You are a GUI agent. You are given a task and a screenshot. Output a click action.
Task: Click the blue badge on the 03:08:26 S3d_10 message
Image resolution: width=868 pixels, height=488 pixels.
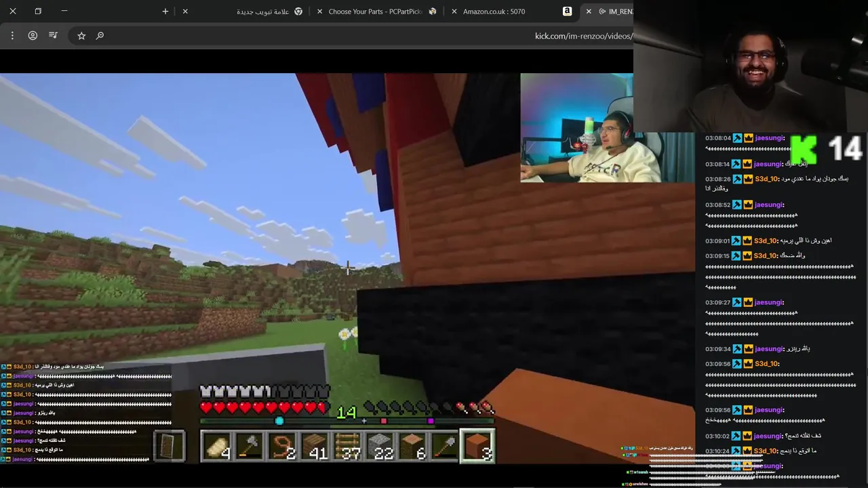point(737,180)
